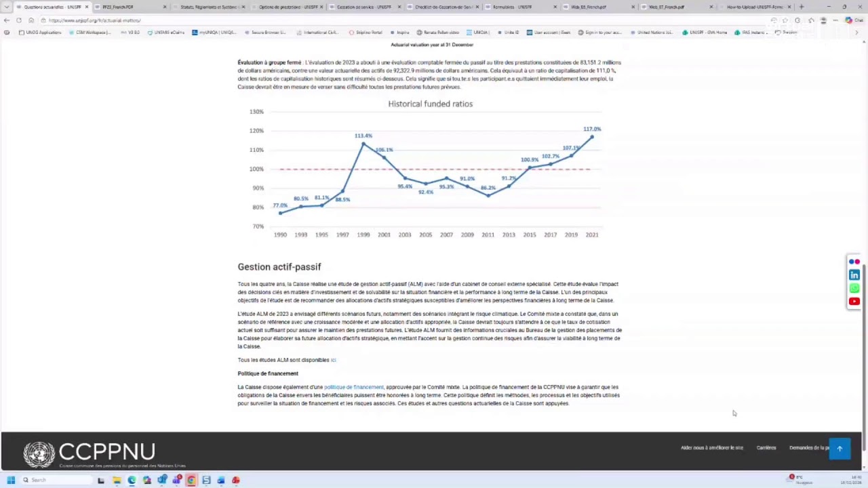Screen dimensions: 868x488
Task: Open UNJSPF - EVA Home bookmark
Action: click(705, 33)
